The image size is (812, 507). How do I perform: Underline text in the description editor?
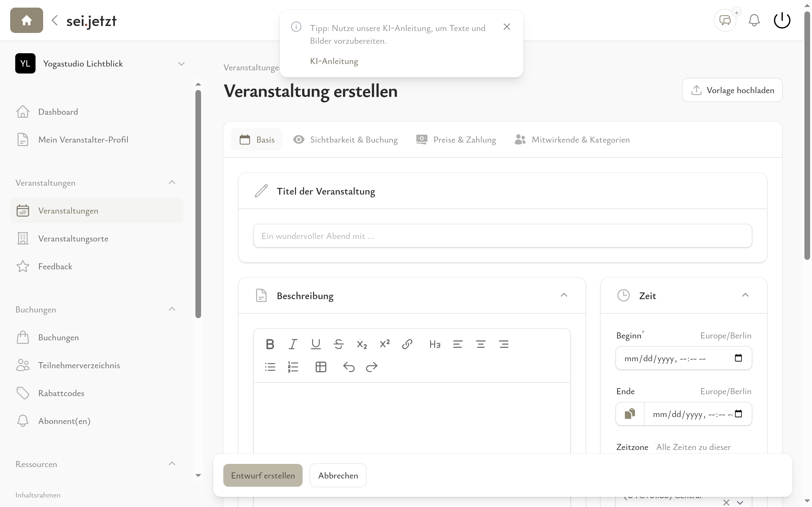click(x=315, y=344)
